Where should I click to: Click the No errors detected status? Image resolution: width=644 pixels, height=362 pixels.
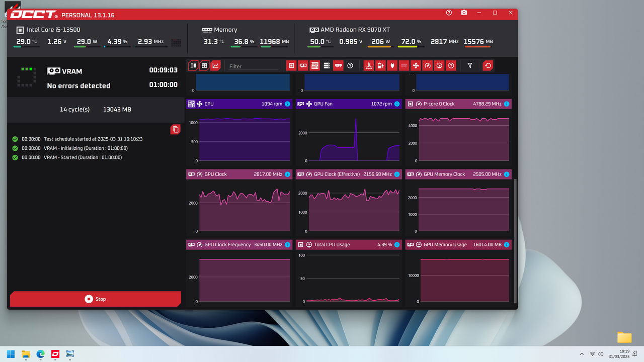point(78,86)
